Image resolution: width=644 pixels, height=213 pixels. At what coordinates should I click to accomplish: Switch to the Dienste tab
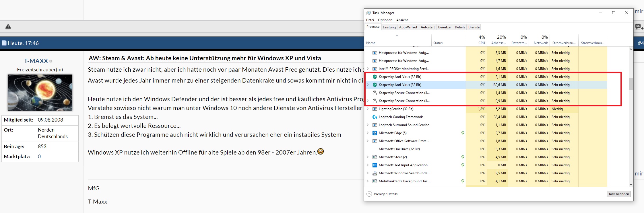click(474, 27)
